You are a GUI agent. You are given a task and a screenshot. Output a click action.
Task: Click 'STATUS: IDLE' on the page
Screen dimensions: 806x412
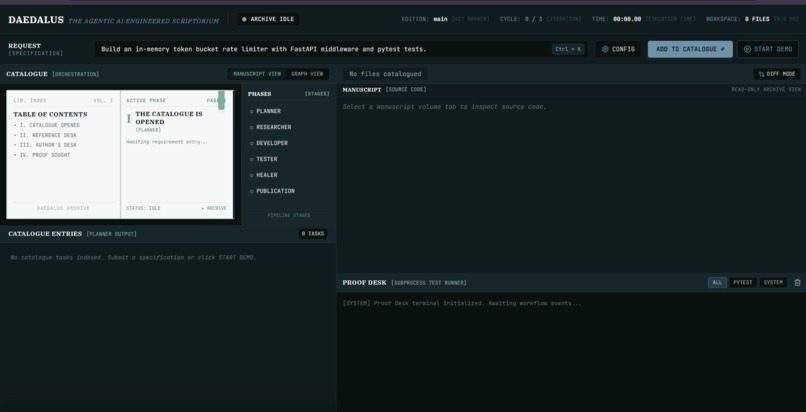pyautogui.click(x=143, y=208)
